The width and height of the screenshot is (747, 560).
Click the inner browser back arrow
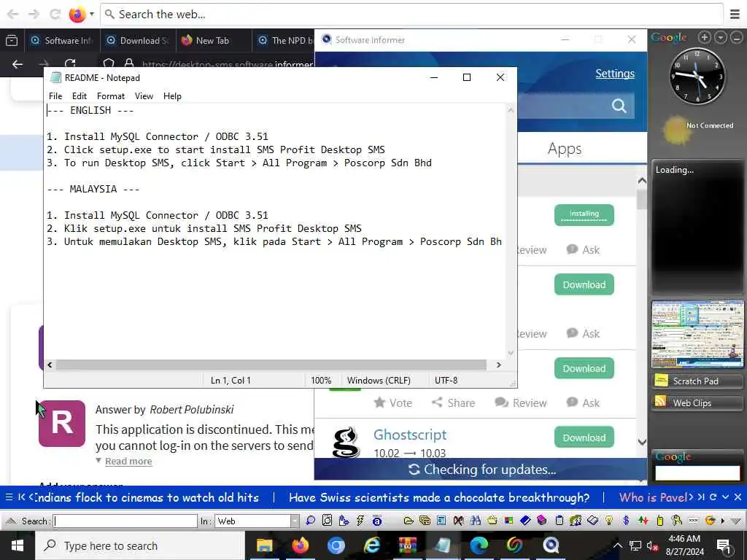[18, 64]
